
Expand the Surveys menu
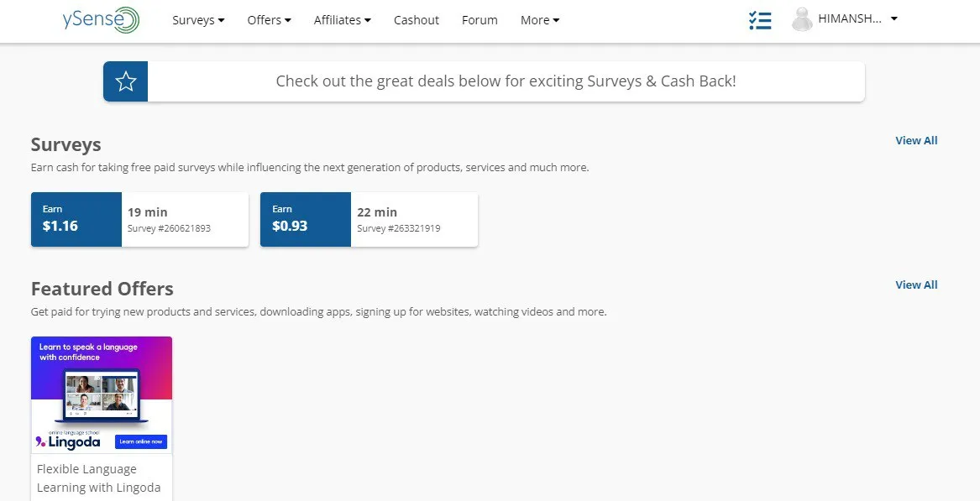pyautogui.click(x=198, y=20)
